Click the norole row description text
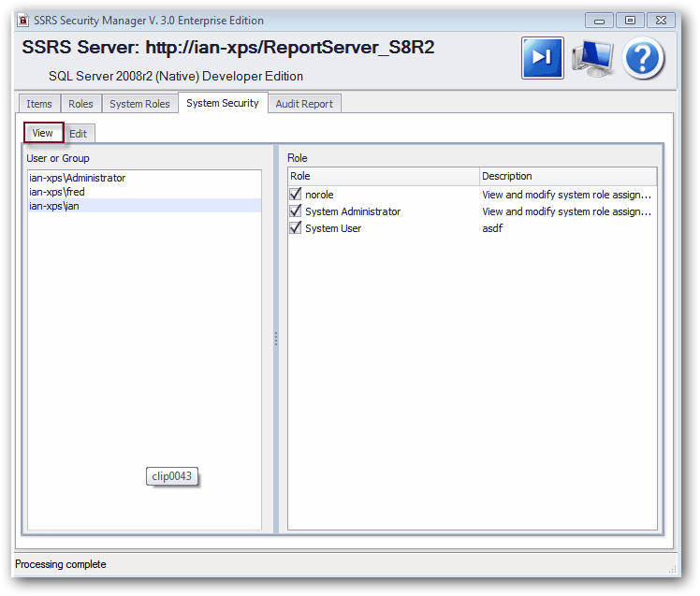Screen dimensions: 700x596 [566, 195]
